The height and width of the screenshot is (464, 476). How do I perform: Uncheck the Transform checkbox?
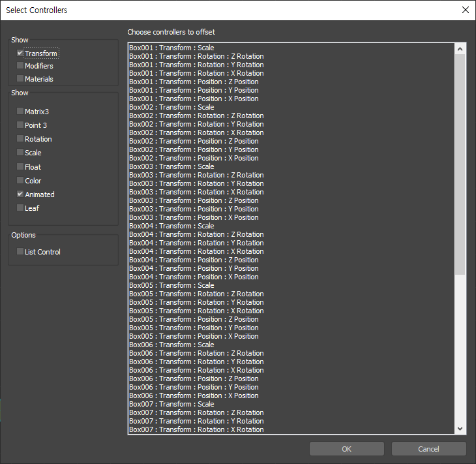click(x=20, y=53)
